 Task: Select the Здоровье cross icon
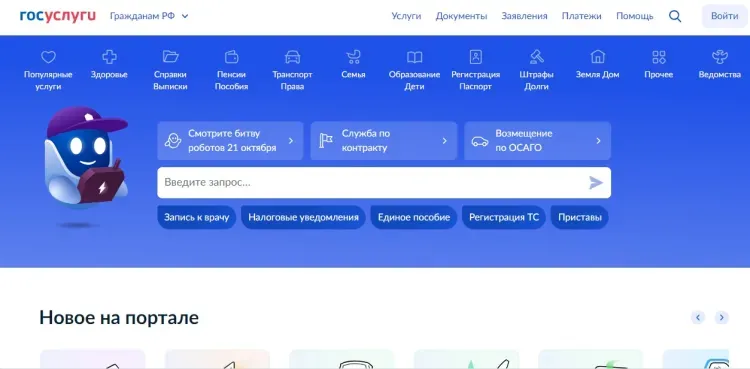110,57
